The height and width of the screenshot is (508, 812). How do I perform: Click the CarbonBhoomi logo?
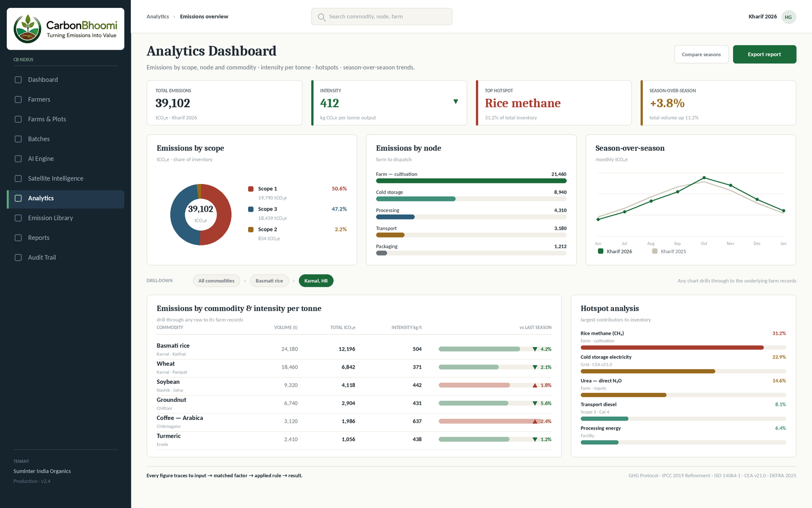coord(65,29)
